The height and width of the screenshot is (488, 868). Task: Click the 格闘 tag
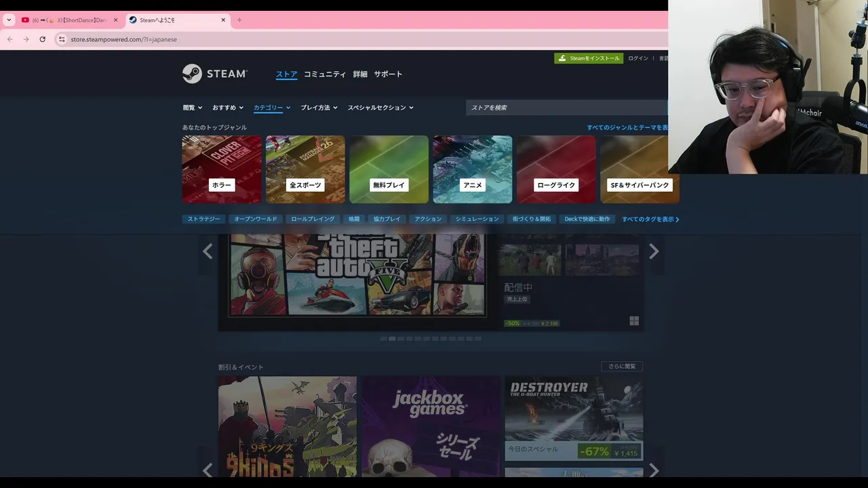(x=354, y=219)
